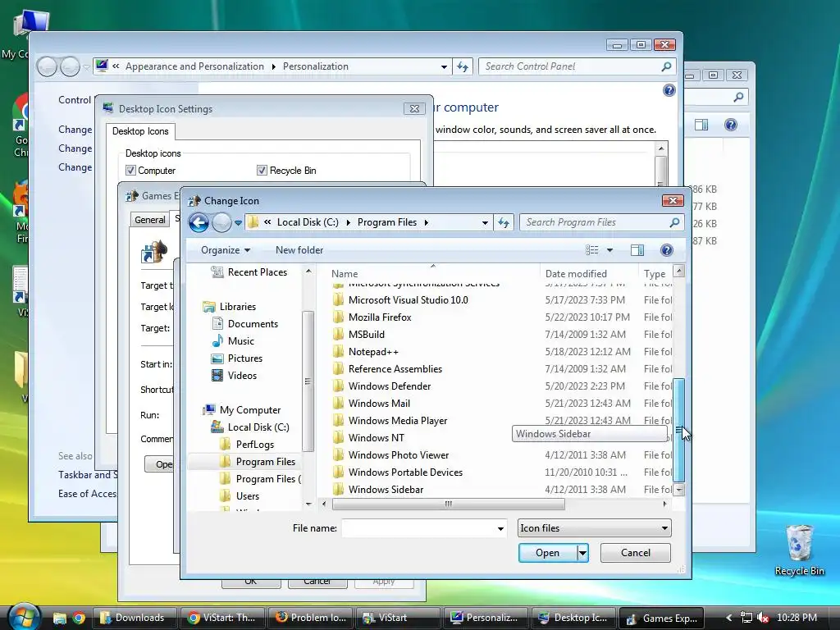Image resolution: width=840 pixels, height=630 pixels.
Task: Click the Recent Places icon
Action: point(217,272)
